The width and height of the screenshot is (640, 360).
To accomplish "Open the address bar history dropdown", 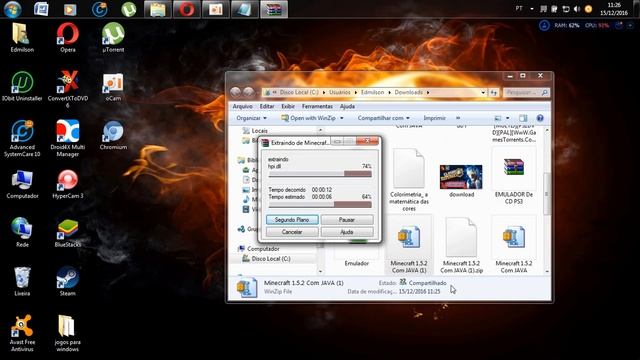I will tap(483, 93).
